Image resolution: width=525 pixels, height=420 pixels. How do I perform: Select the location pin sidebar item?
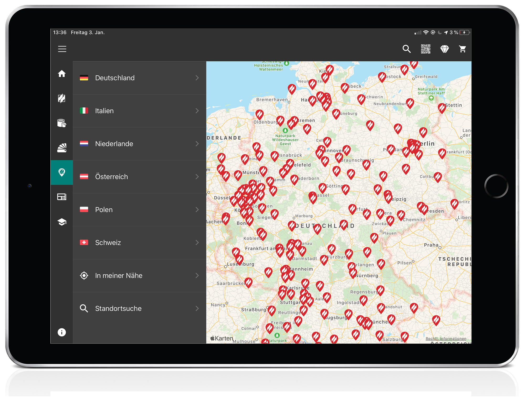point(62,172)
